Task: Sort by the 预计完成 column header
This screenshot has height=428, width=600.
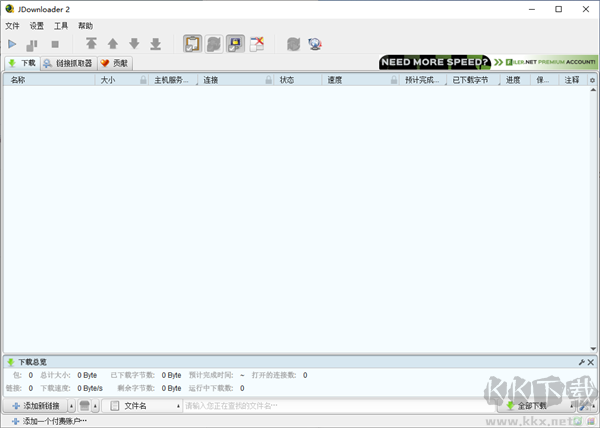Action: point(422,80)
